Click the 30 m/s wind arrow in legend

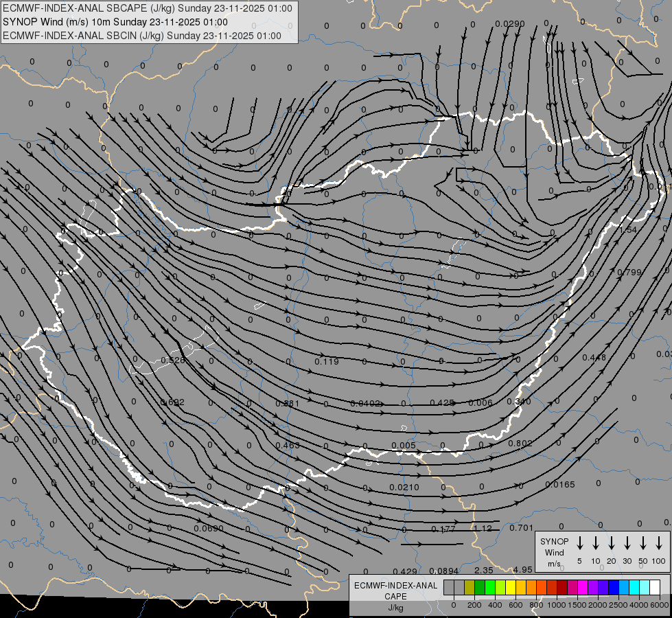[627, 542]
